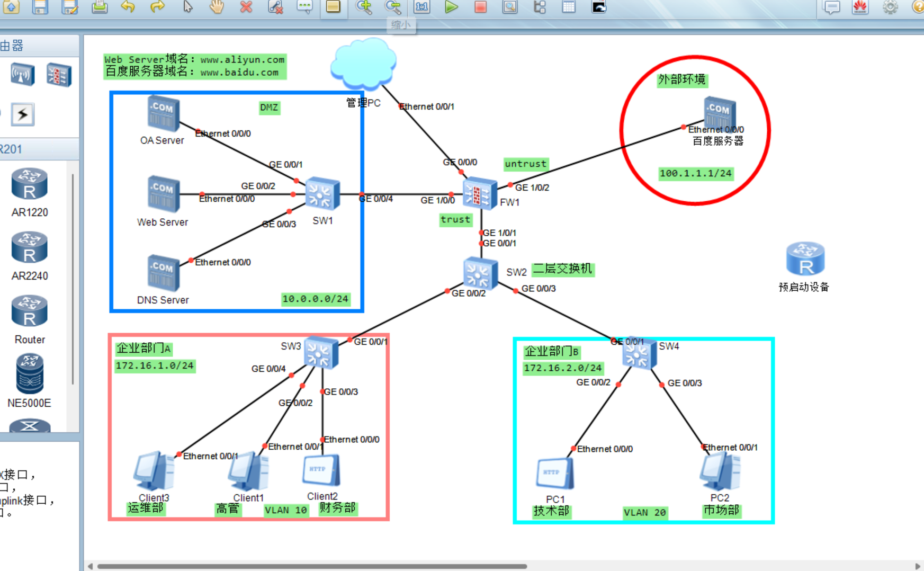Open the Huawei logo link

click(860, 7)
